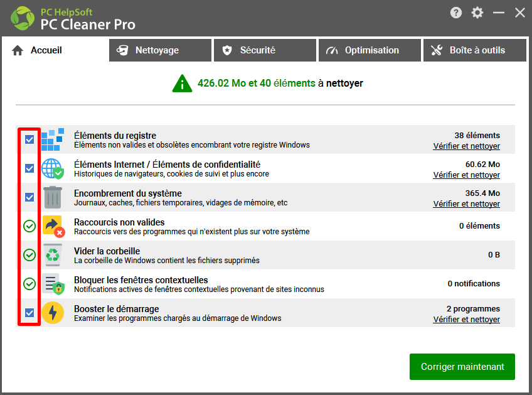Minimize the PC Cleaner Pro window
Image resolution: width=532 pixels, height=395 pixels.
coord(498,13)
